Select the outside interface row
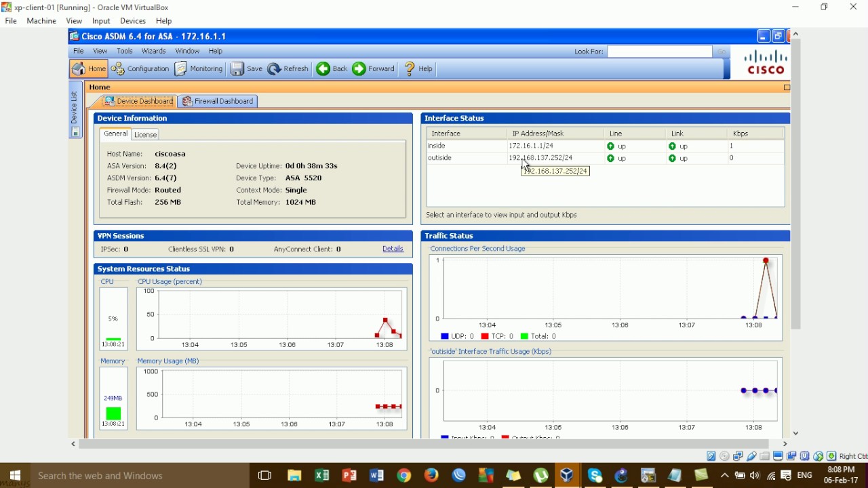This screenshot has width=868, height=488. point(606,158)
